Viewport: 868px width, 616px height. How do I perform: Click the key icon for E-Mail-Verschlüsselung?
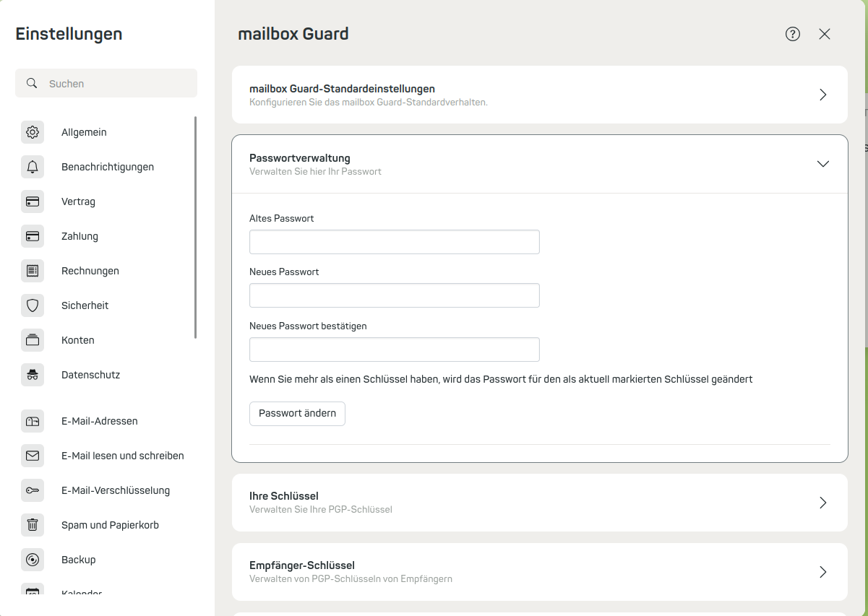(33, 490)
